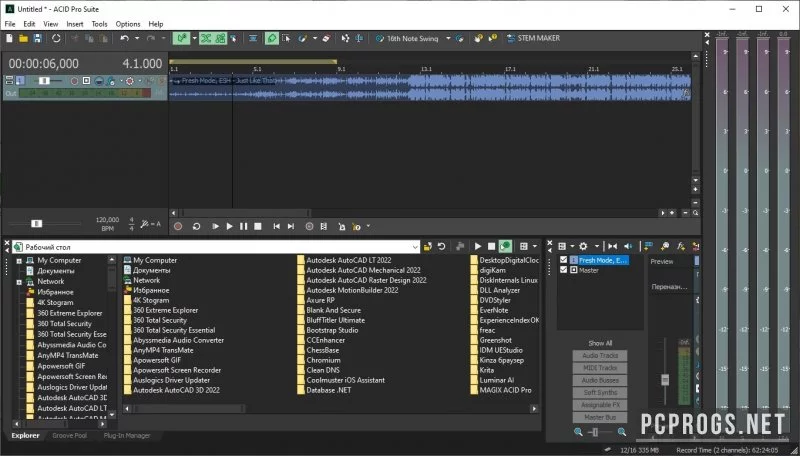Click the Record button in transport bar
Screen dimensions: 800x456
pyautogui.click(x=178, y=226)
